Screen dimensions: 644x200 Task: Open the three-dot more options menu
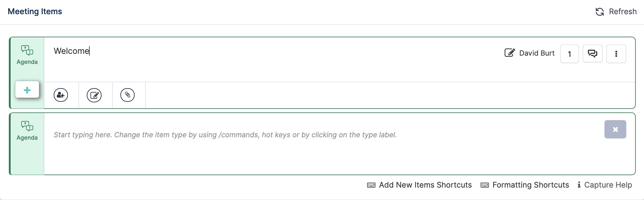tap(616, 54)
